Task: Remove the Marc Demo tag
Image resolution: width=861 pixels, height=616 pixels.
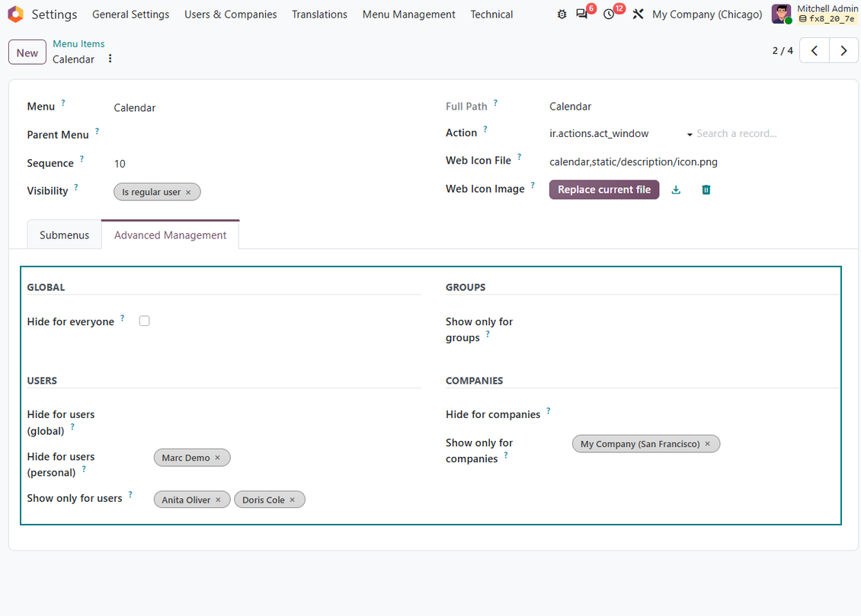Action: point(217,458)
